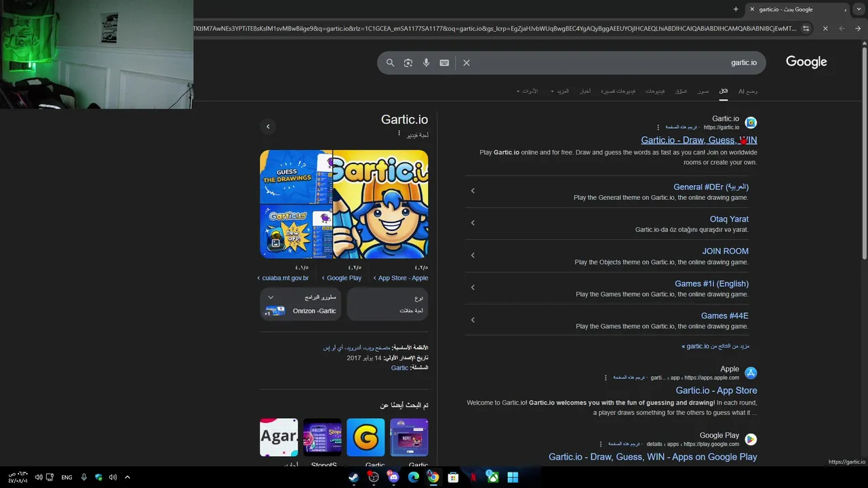Switch to أخبار (News) tab
Image resolution: width=868 pixels, height=488 pixels.
pos(585,91)
